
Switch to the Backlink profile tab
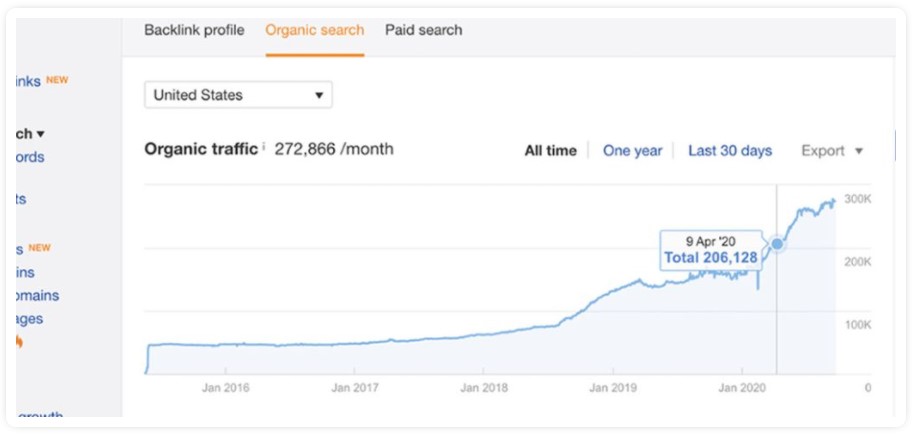point(194,30)
